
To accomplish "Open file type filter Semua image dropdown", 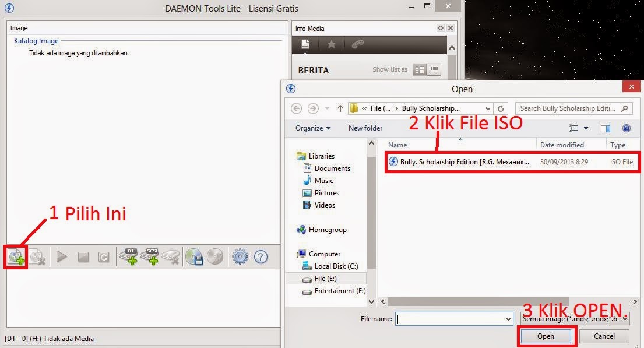I will point(575,319).
